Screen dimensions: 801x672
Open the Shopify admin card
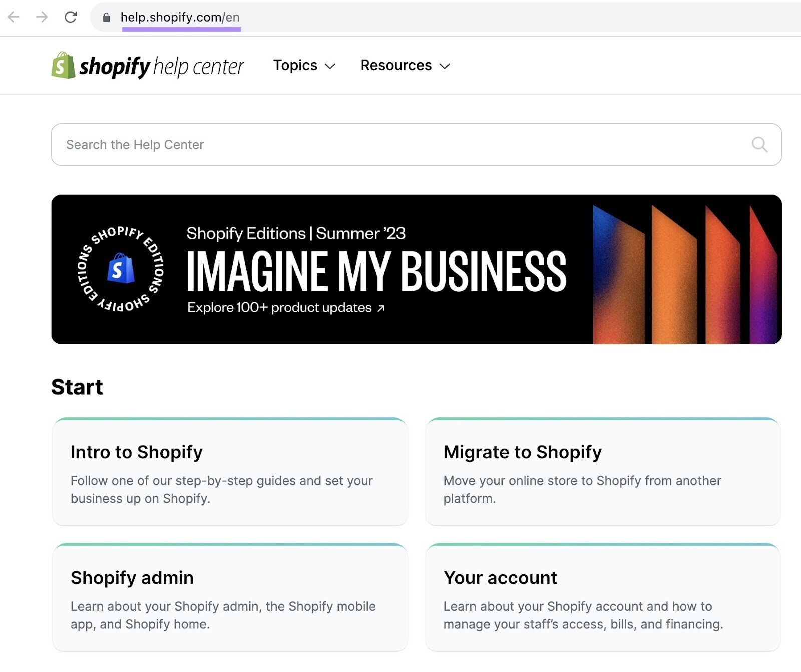pyautogui.click(x=230, y=596)
